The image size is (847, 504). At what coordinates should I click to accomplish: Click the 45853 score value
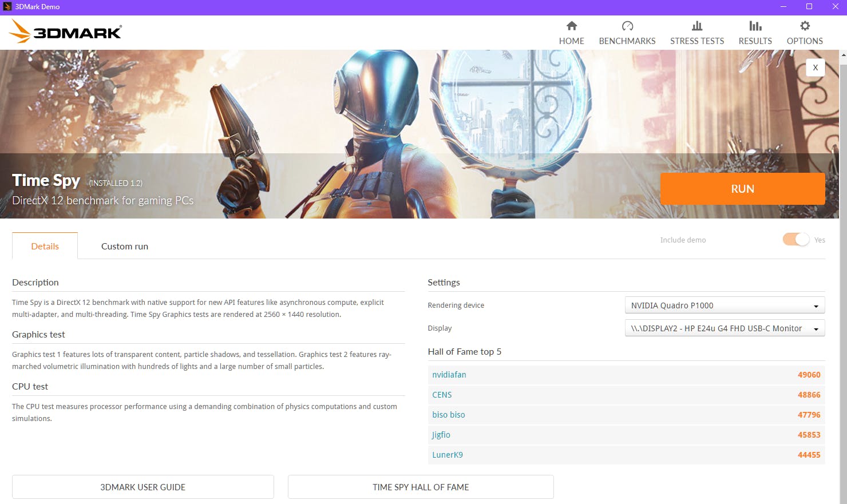point(809,435)
